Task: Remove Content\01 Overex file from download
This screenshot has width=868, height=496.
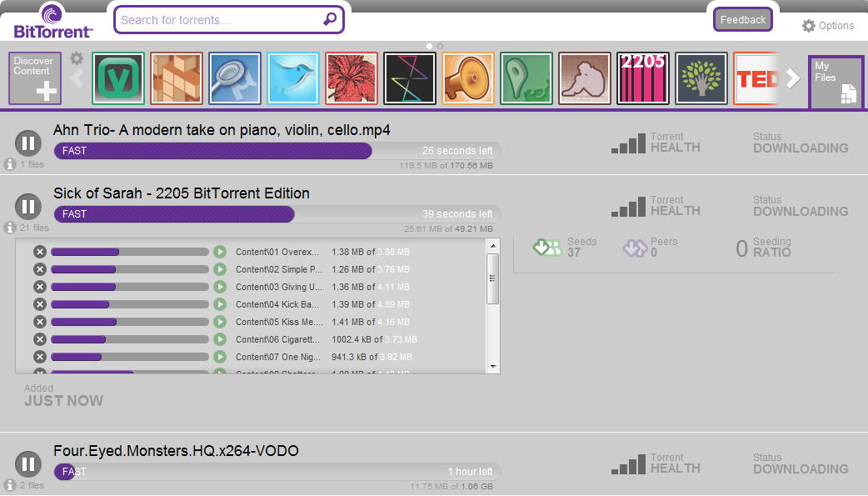Action: click(40, 252)
